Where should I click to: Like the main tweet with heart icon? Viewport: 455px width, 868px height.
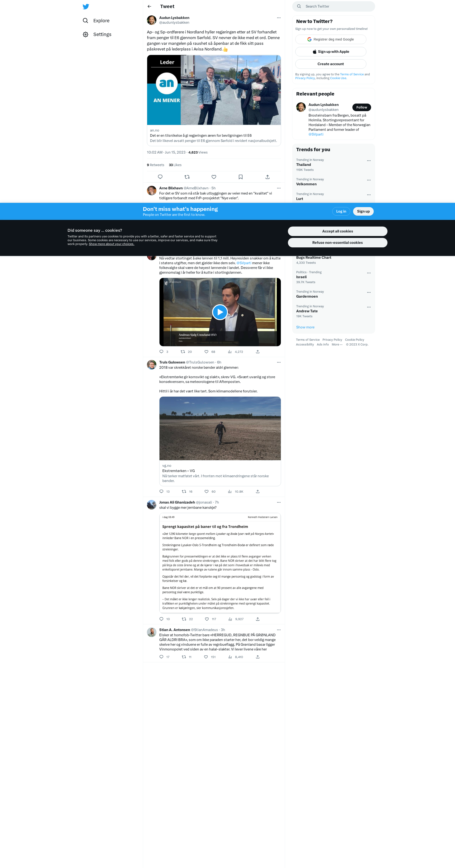[x=214, y=177]
